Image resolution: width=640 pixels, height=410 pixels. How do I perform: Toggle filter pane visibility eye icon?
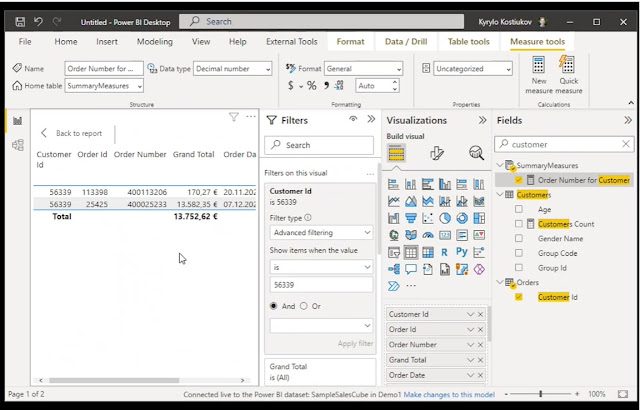(353, 120)
